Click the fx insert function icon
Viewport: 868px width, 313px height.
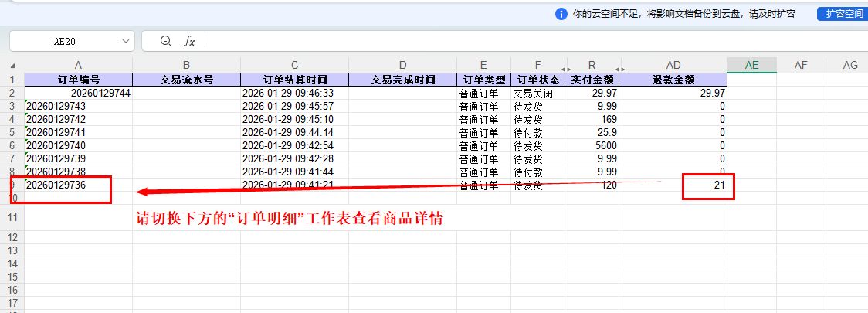pos(189,41)
